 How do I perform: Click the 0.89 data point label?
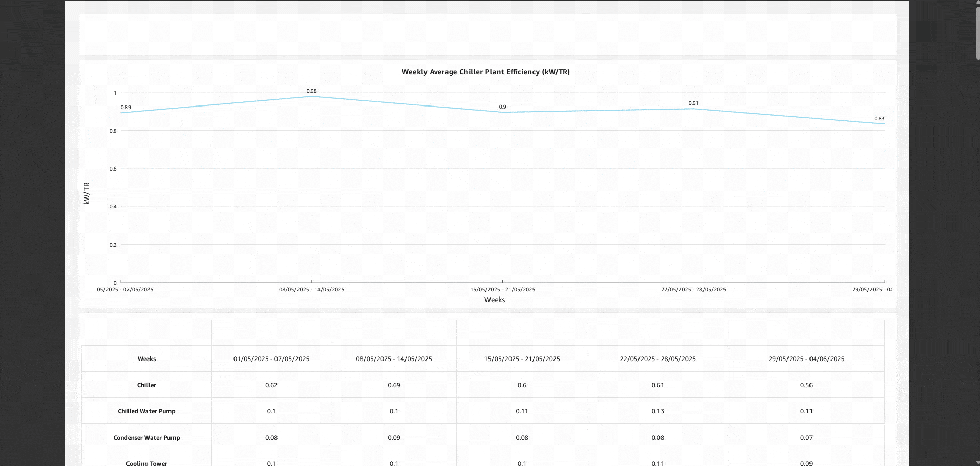(125, 108)
